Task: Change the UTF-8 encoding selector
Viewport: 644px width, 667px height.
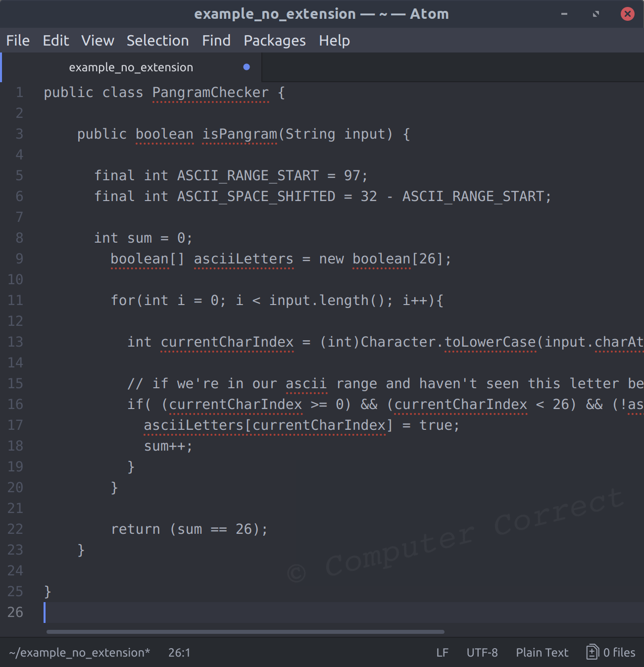Action: [x=482, y=653]
